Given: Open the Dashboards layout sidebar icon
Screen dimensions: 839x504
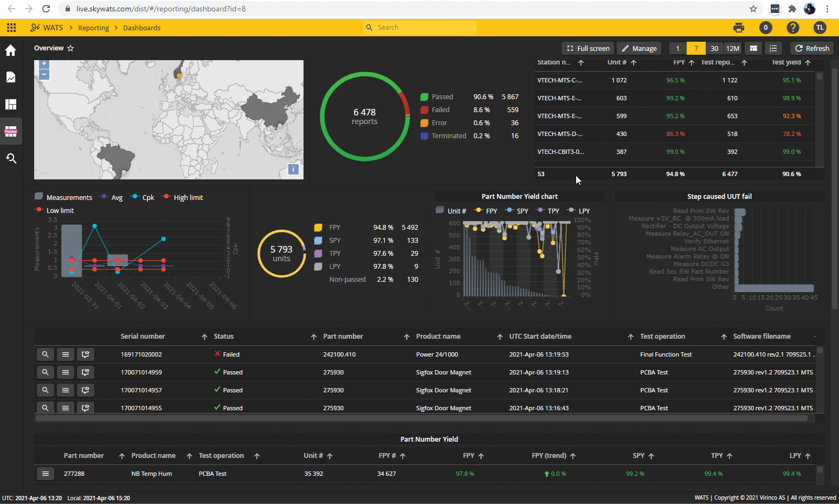Looking at the screenshot, I should pyautogui.click(x=11, y=104).
